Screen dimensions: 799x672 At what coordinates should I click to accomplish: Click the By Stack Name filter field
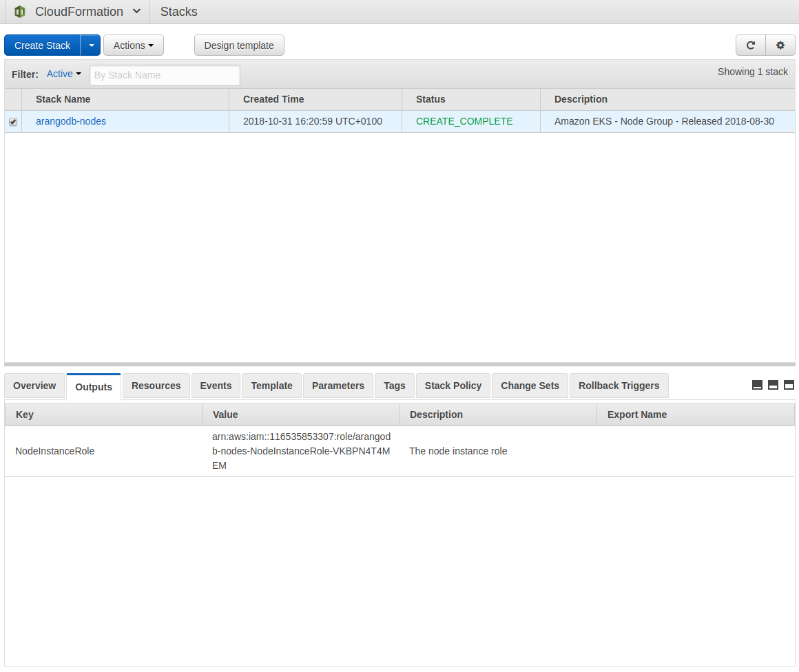pos(165,75)
